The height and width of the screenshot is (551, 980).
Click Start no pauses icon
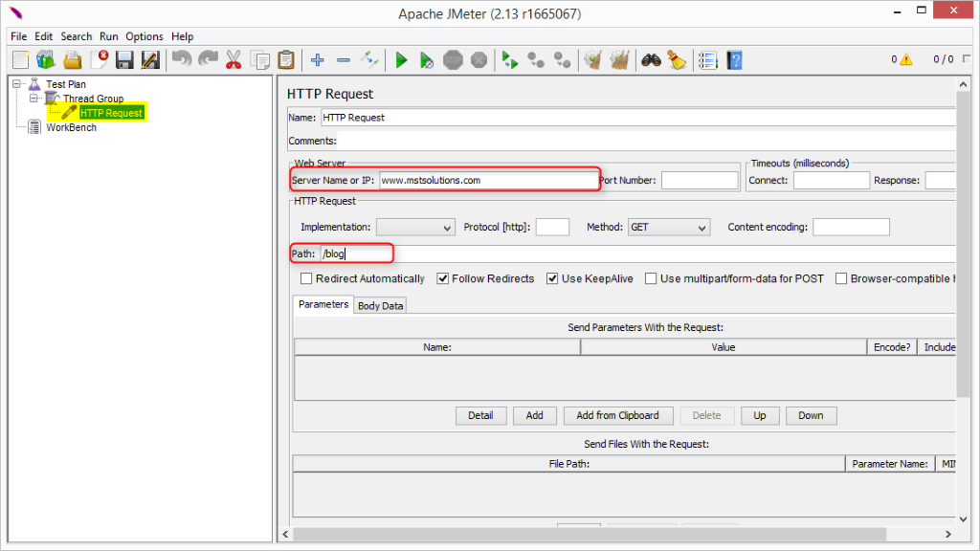pos(427,60)
